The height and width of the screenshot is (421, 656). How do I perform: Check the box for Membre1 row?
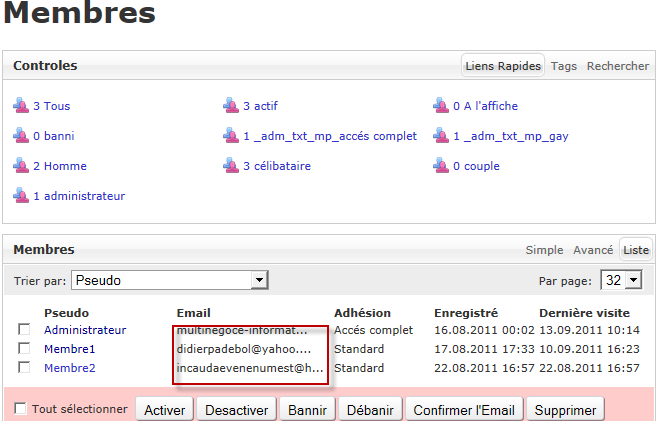click(24, 348)
